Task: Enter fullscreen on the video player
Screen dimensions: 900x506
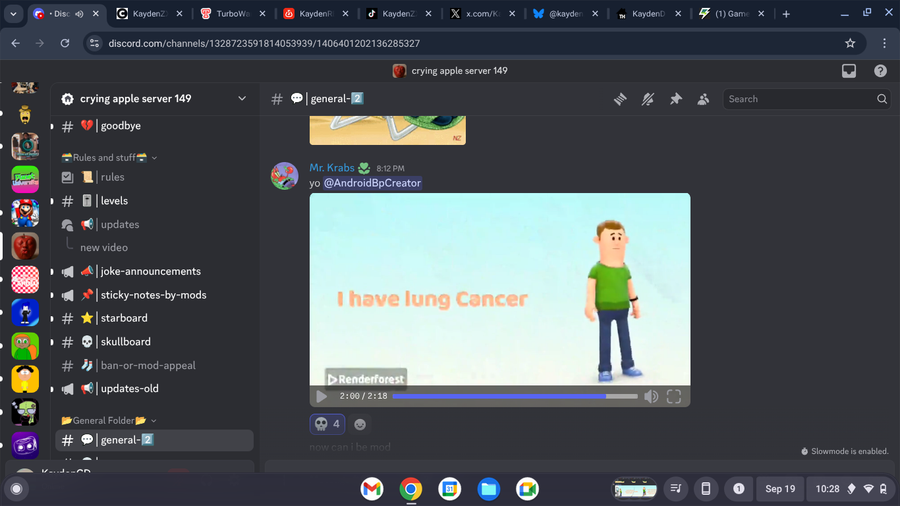Action: coord(674,396)
